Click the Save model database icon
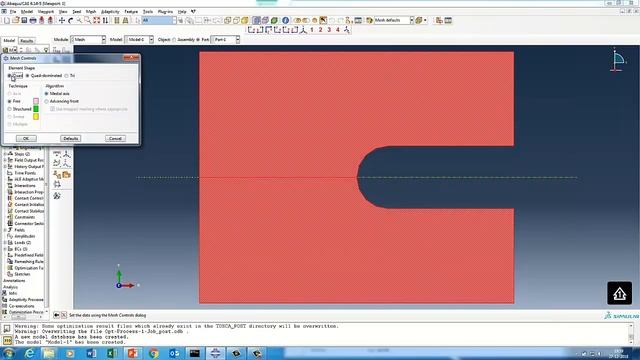 pos(24,20)
